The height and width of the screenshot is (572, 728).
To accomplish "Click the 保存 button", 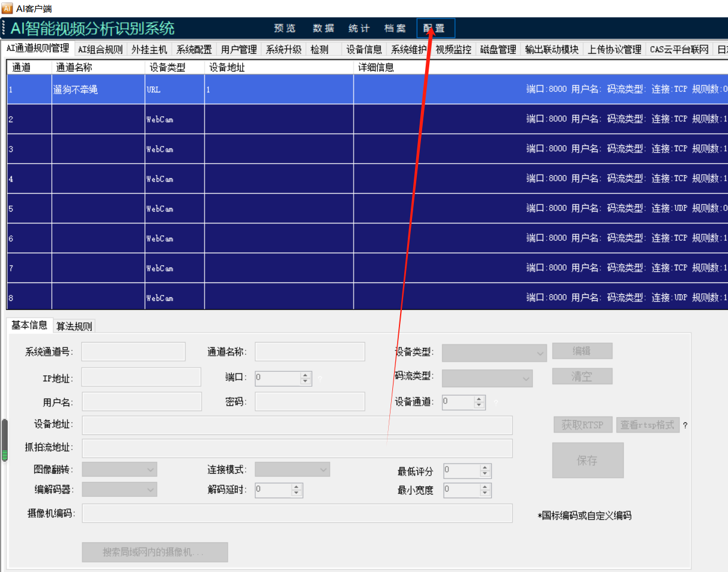I will (x=588, y=460).
